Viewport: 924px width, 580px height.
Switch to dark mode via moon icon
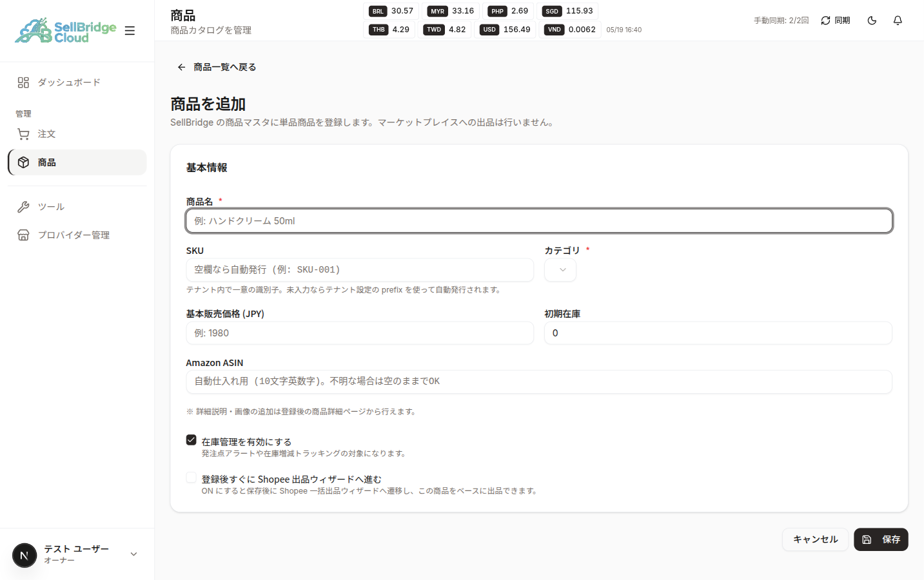coord(872,21)
